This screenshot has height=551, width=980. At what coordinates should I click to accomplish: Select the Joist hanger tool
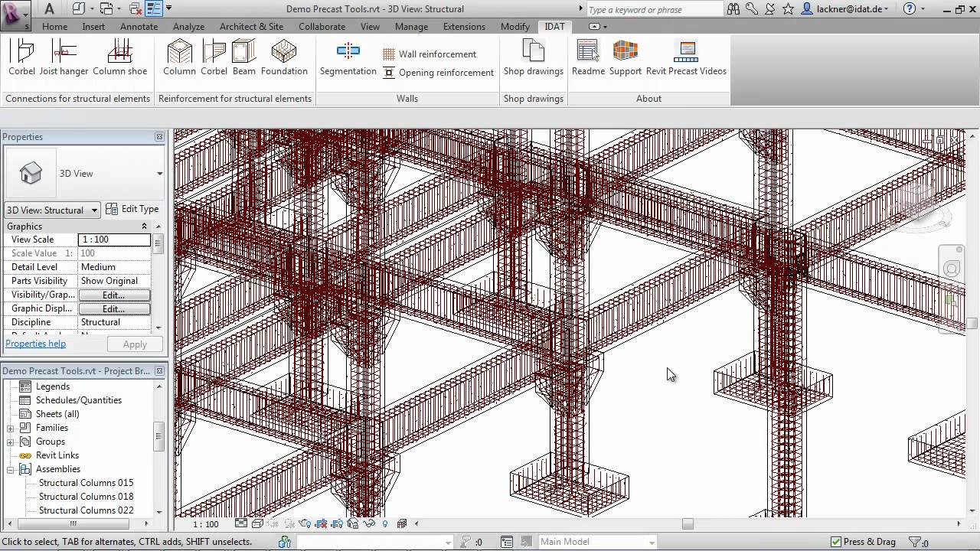point(64,58)
